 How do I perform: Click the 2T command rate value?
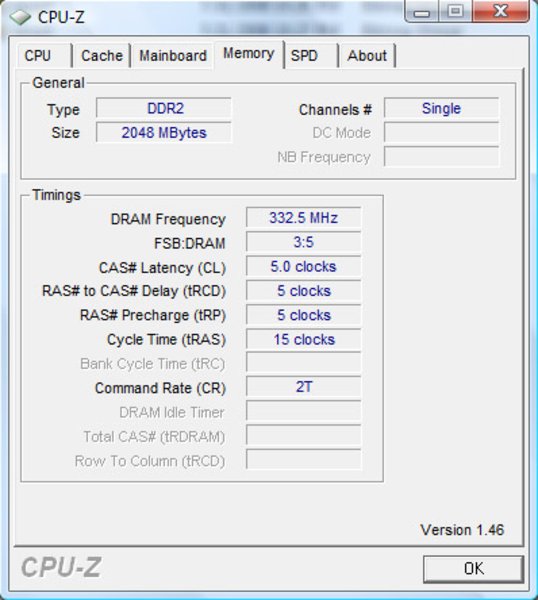click(303, 386)
